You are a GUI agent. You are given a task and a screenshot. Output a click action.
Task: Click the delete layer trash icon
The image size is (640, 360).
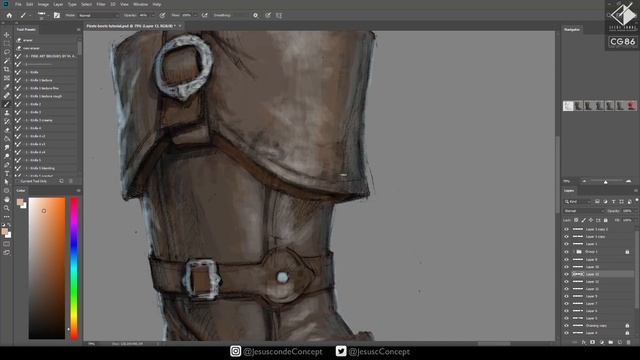tap(629, 342)
